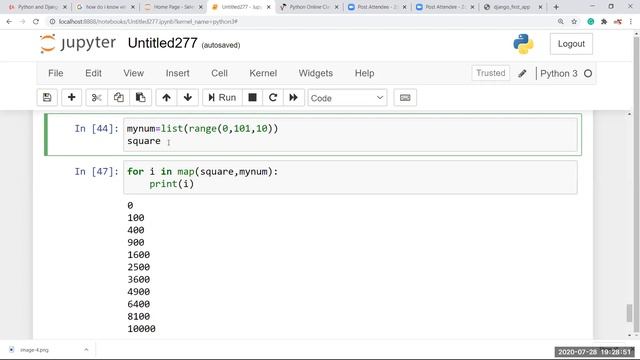
Task: Open the View menu
Action: pyautogui.click(x=133, y=73)
